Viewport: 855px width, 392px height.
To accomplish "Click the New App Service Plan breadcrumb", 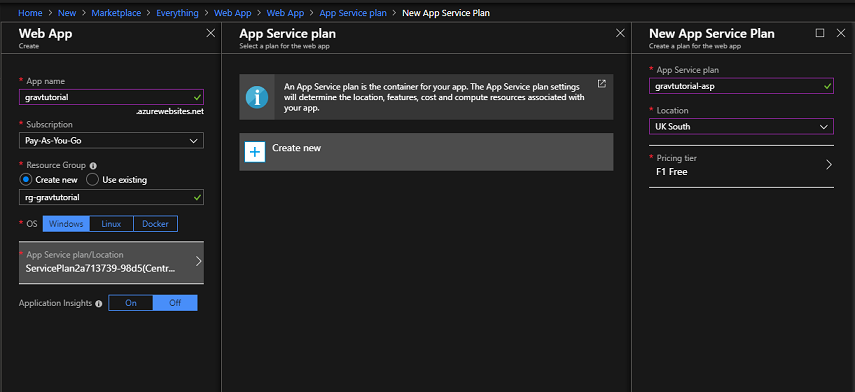I will [445, 13].
